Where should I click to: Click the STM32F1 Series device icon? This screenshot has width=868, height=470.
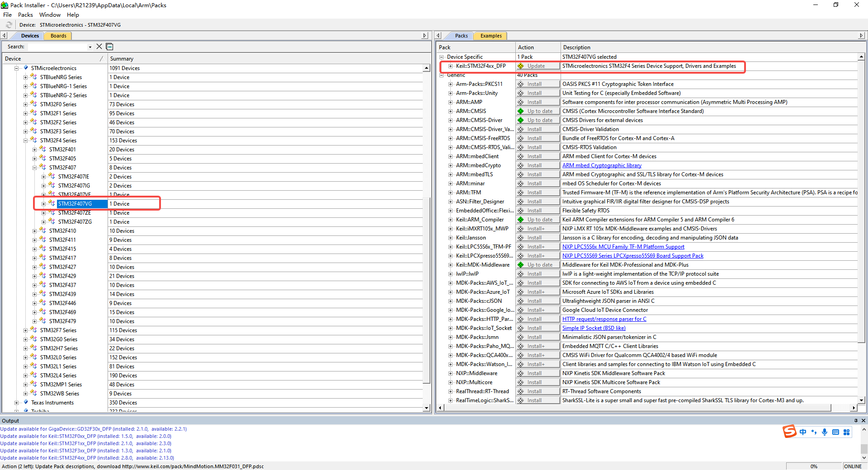(x=33, y=113)
